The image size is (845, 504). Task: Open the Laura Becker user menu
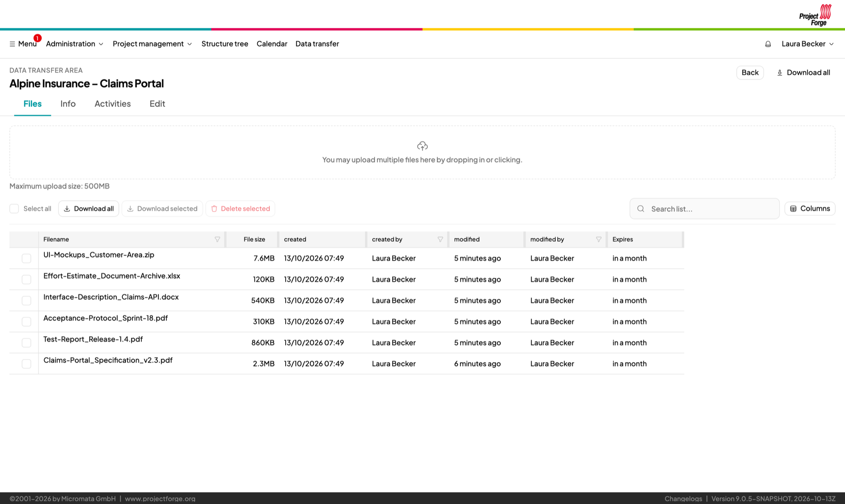pyautogui.click(x=808, y=44)
